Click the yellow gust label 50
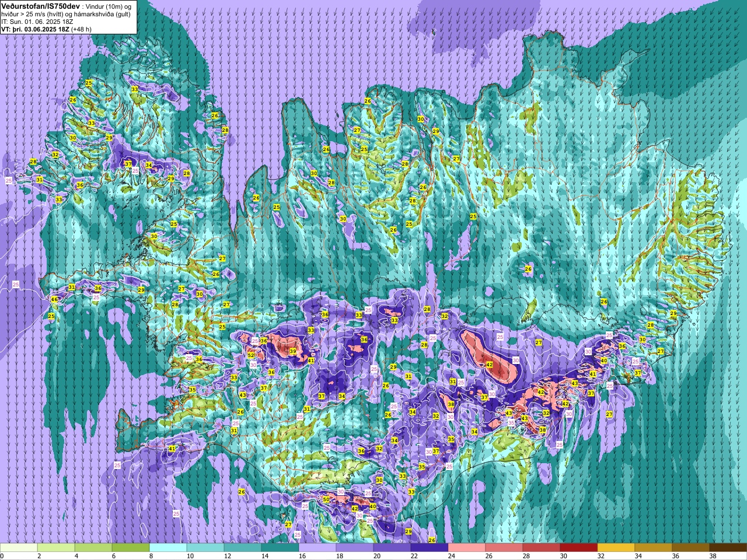747x560 pixels. tap(326, 500)
